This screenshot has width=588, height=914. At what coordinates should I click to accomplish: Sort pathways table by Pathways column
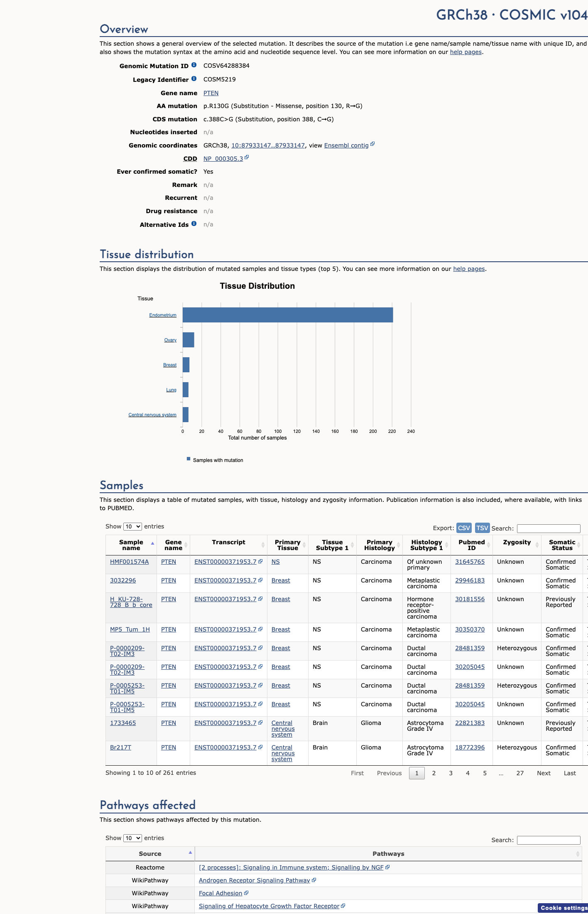coord(388,854)
